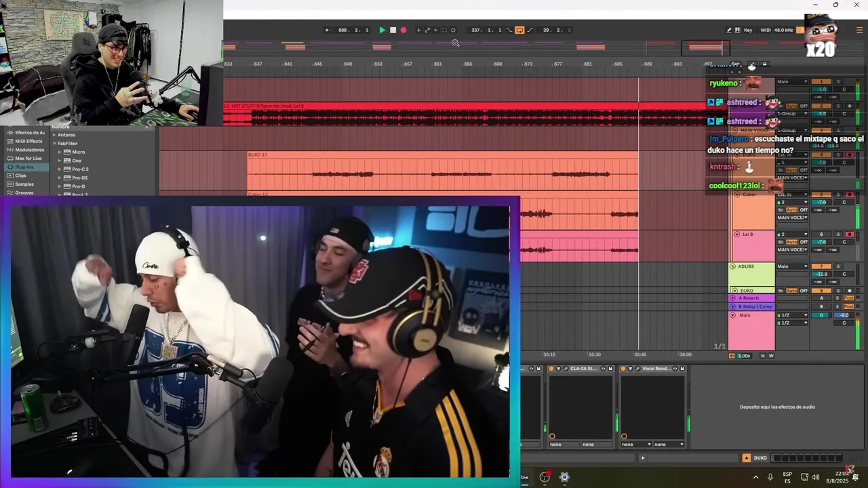The image size is (868, 488).
Task: Adjust ADLIBS volume value -12.9
Action: [821, 274]
